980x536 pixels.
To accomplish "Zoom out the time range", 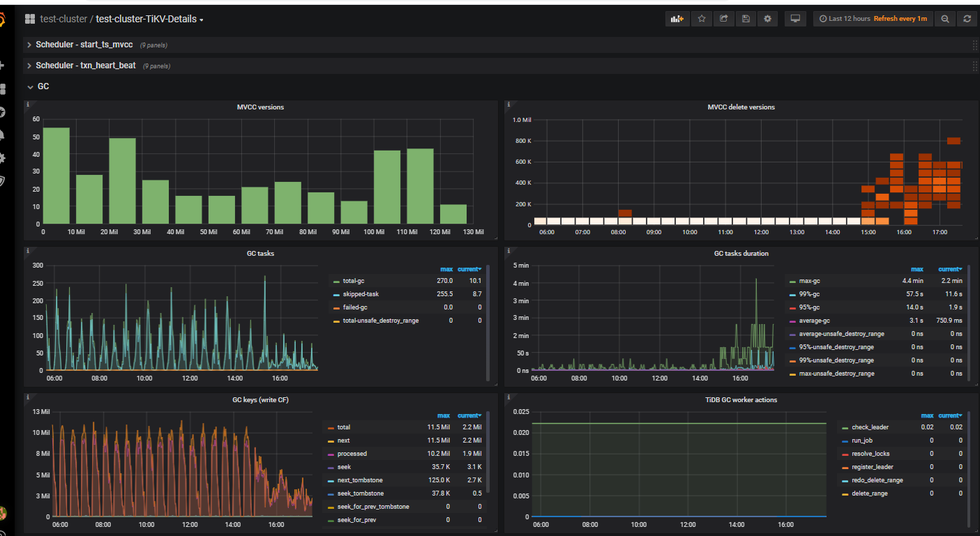I will 945,19.
